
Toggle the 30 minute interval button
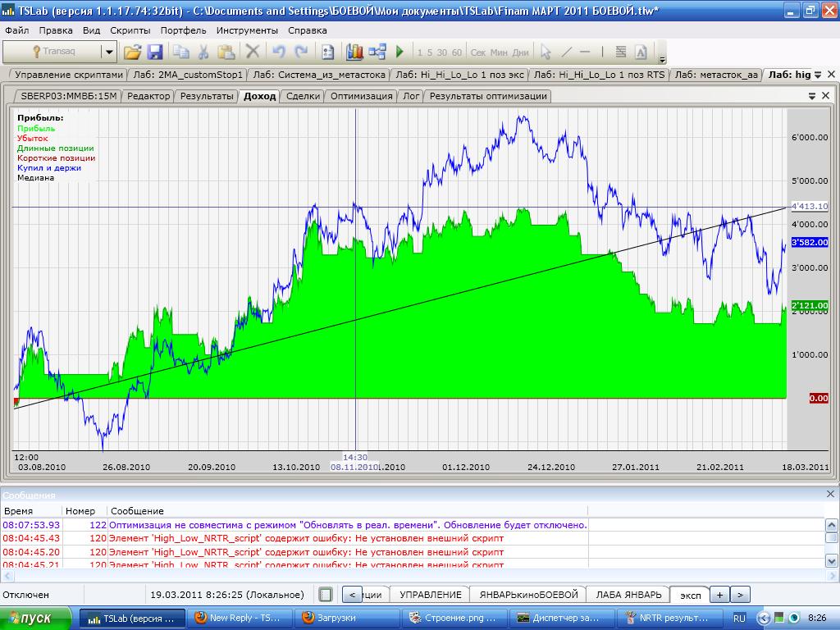point(442,52)
